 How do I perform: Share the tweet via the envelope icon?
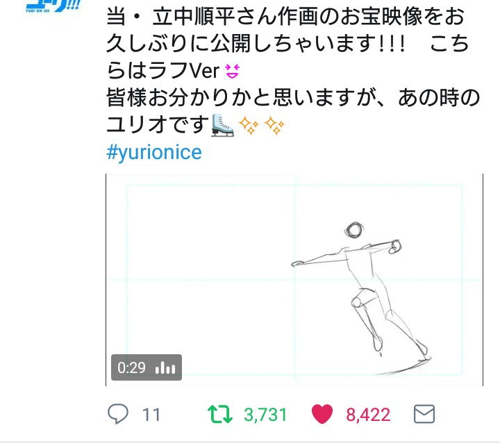point(424,415)
